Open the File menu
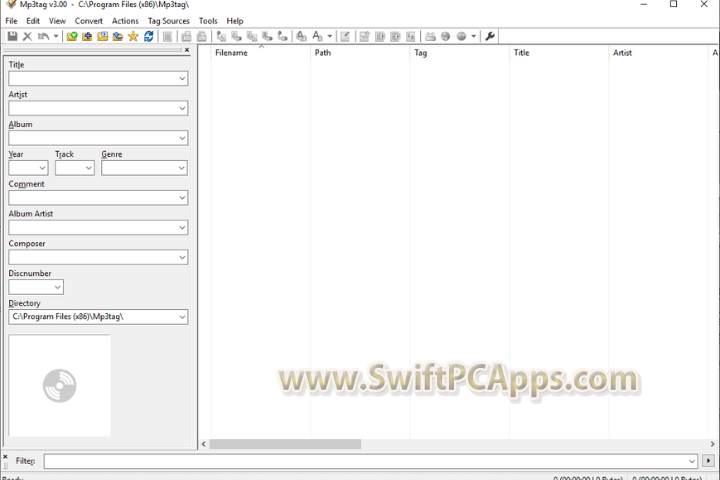This screenshot has height=480, width=720. point(11,21)
